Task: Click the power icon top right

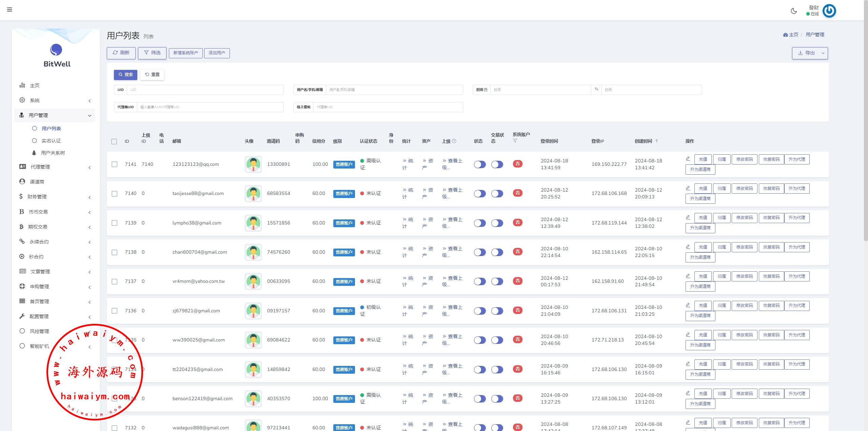Action: 829,11
